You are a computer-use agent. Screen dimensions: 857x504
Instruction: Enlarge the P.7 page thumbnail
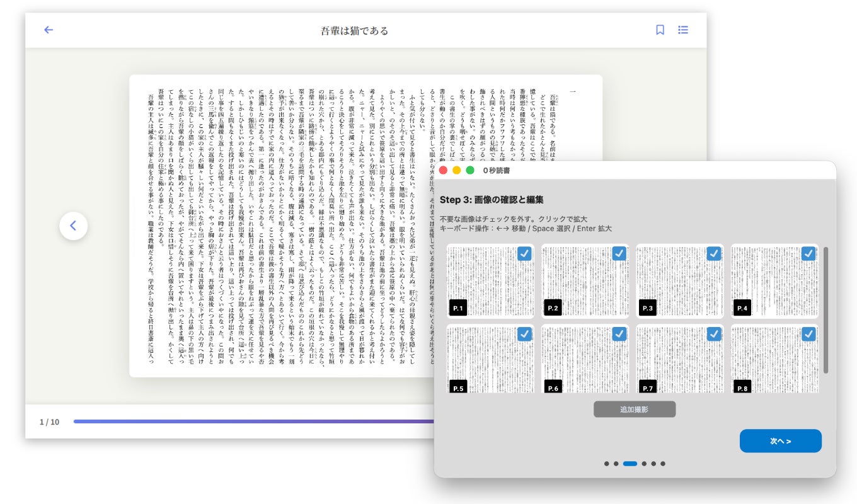pos(679,359)
